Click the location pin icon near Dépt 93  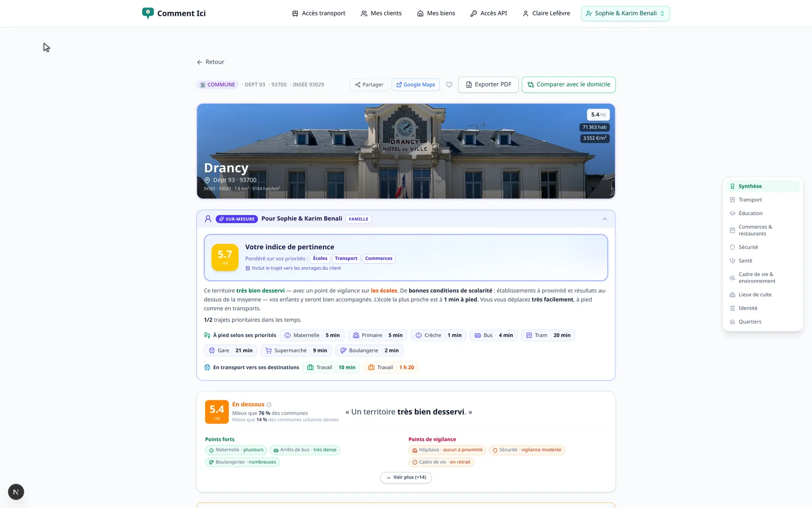click(x=207, y=180)
